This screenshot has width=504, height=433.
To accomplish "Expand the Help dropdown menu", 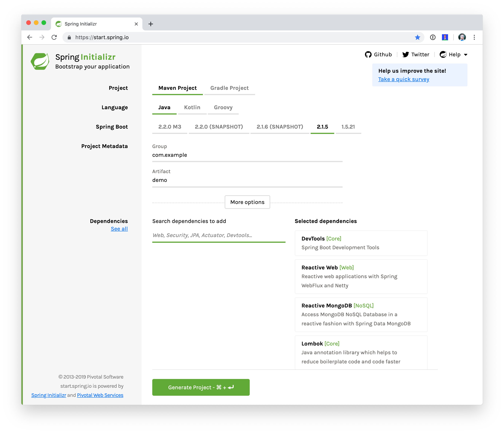I will [454, 54].
